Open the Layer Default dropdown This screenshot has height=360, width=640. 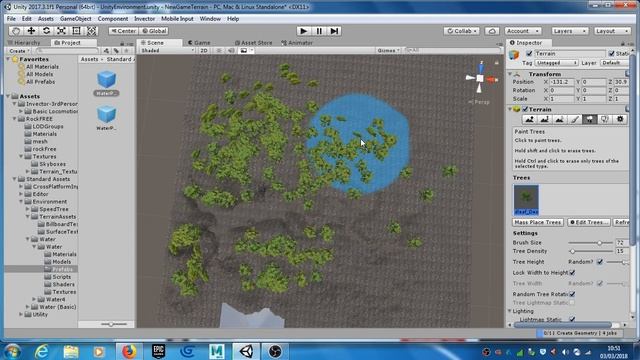click(615, 63)
